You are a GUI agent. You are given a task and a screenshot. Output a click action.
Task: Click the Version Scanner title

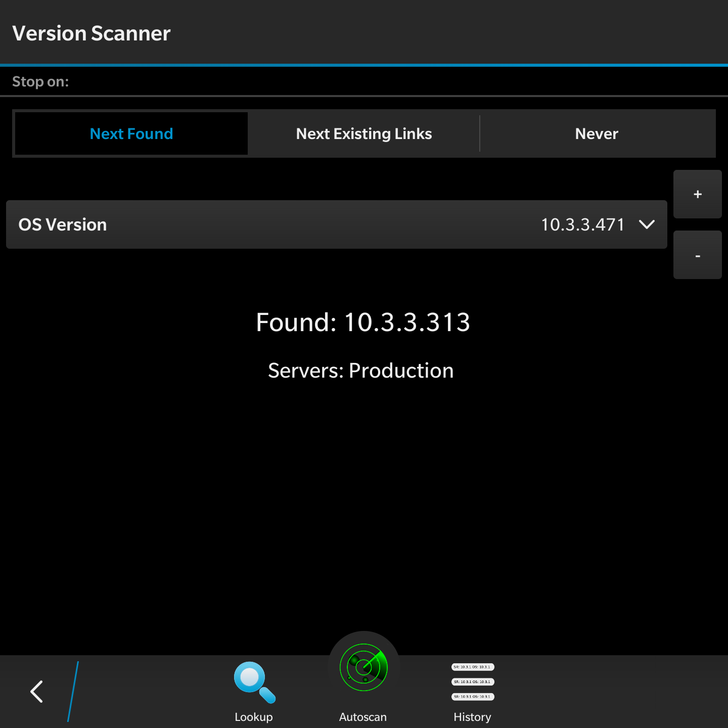(x=92, y=33)
